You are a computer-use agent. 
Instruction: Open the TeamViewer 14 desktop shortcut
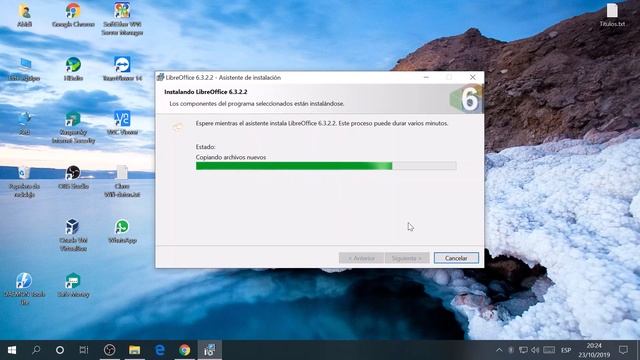(x=122, y=69)
